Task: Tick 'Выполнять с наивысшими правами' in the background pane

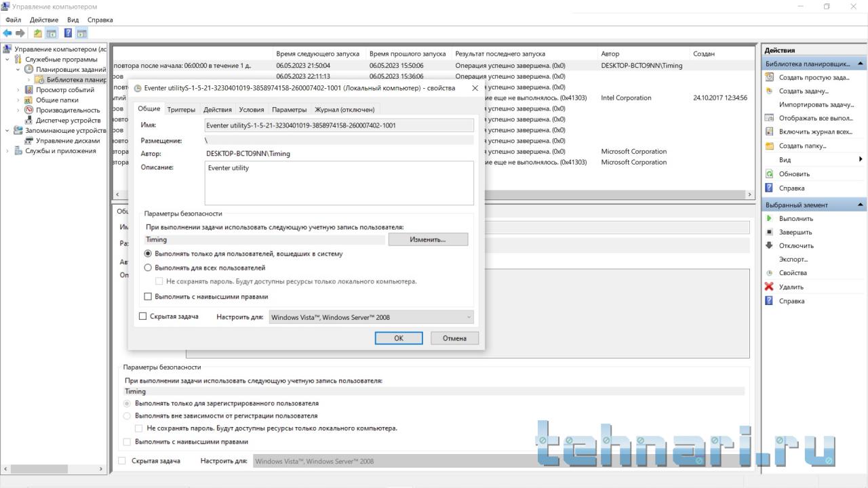Action: (127, 442)
